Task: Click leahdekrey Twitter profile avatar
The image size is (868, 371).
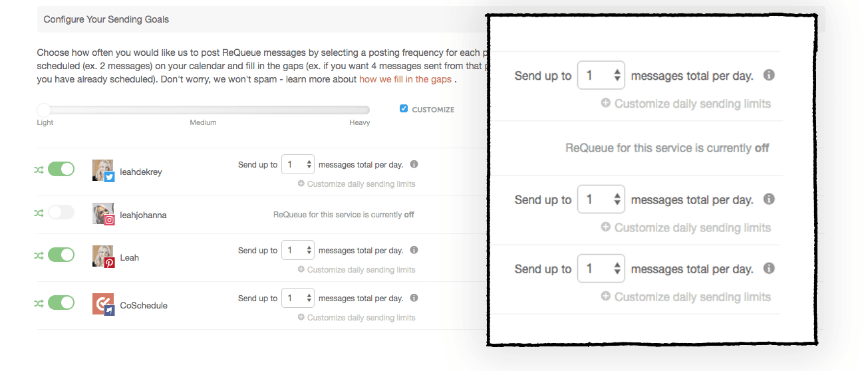Action: (x=103, y=171)
